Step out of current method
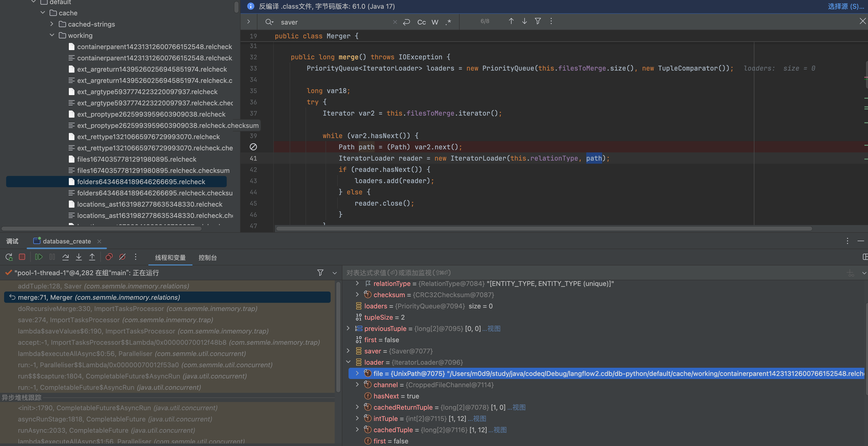 pyautogui.click(x=92, y=257)
